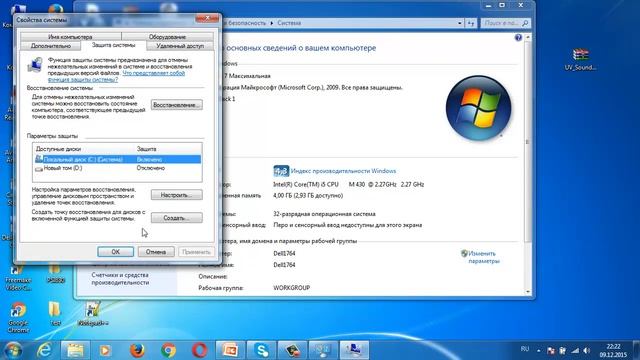This screenshot has width=640, height=360.
Task: Select the "Новый том (D:)" drive row
Action: tap(118, 168)
